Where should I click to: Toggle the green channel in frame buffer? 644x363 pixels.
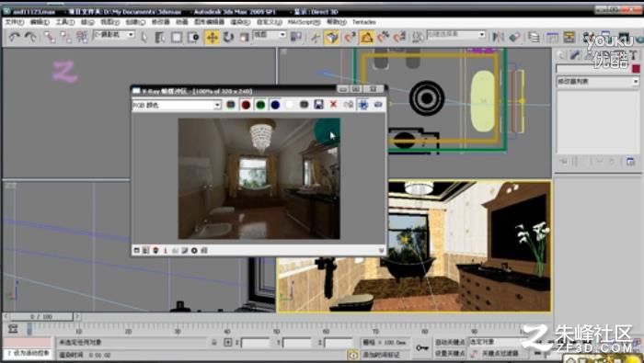[260, 105]
